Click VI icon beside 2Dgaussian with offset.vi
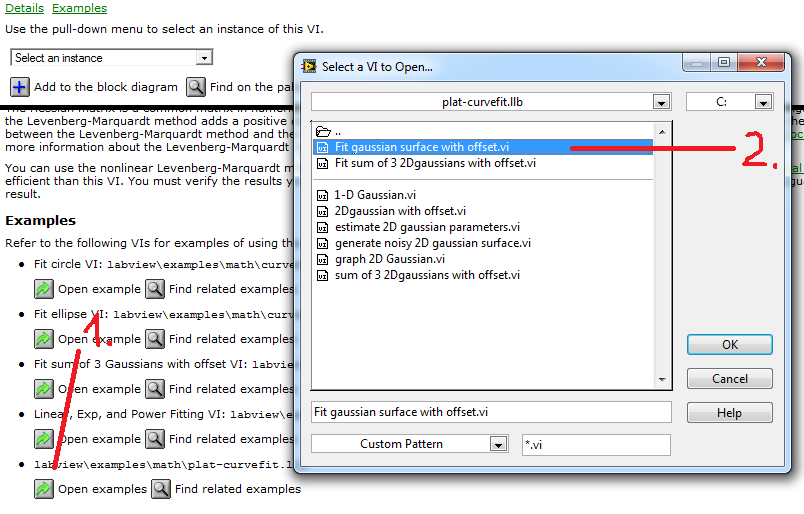The image size is (804, 514). pyautogui.click(x=323, y=211)
